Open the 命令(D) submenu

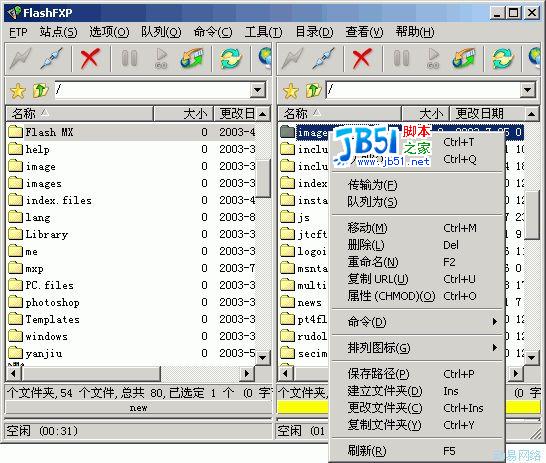coord(418,322)
